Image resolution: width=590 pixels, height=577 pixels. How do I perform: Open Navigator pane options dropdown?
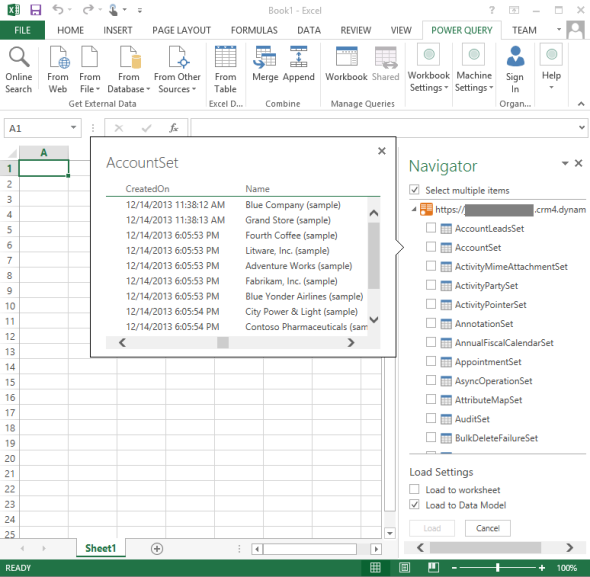(x=565, y=163)
